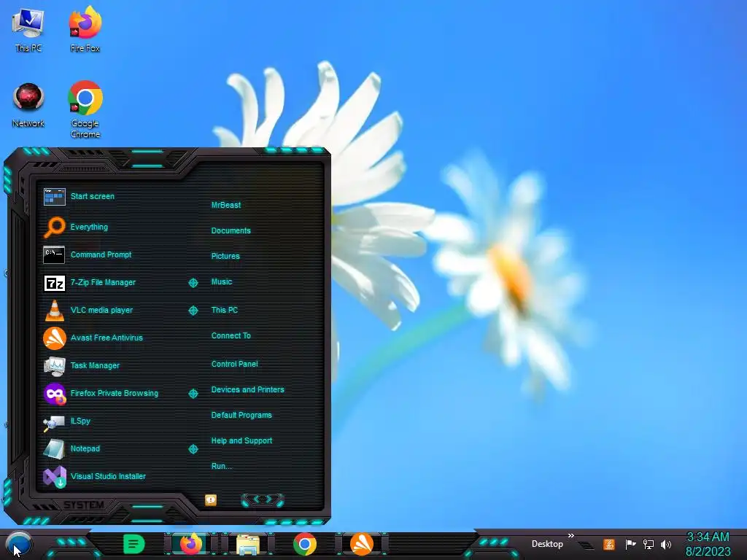Select the Network desktop icon
747x560 pixels.
[28, 105]
